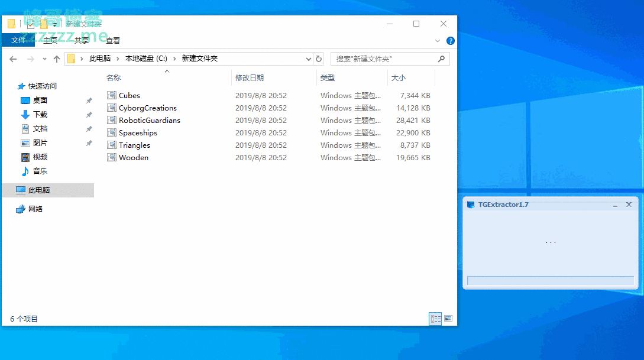Click the search magnifier icon

pyautogui.click(x=441, y=59)
